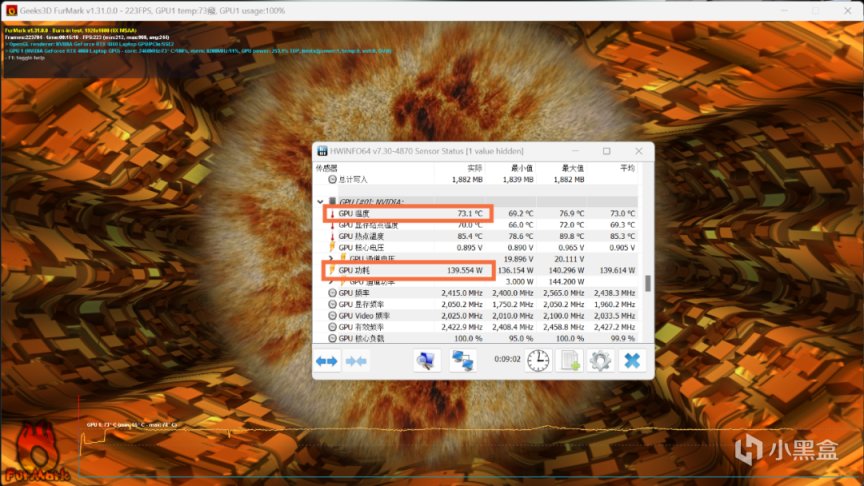
Task: Select the GPU 显存频率 row label
Action: point(361,304)
